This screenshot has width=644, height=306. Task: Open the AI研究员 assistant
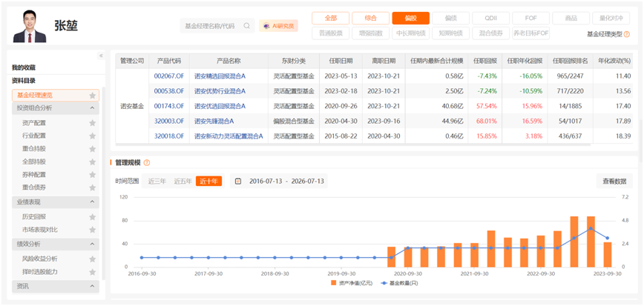278,26
